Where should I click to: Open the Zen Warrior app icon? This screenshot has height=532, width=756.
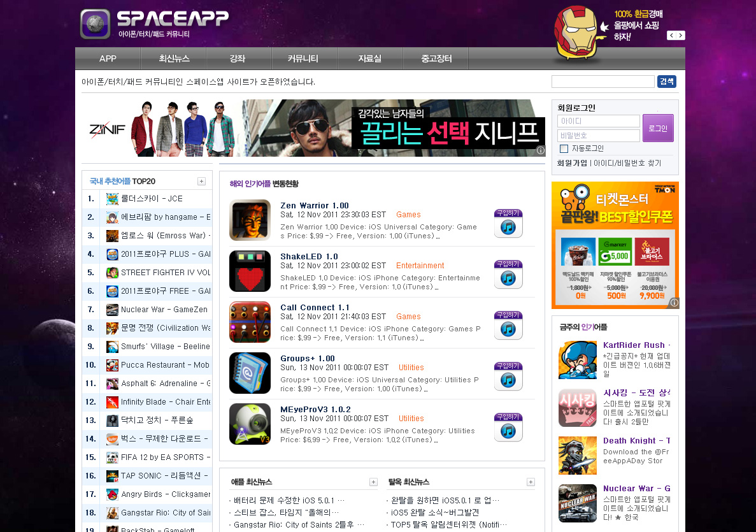250,220
